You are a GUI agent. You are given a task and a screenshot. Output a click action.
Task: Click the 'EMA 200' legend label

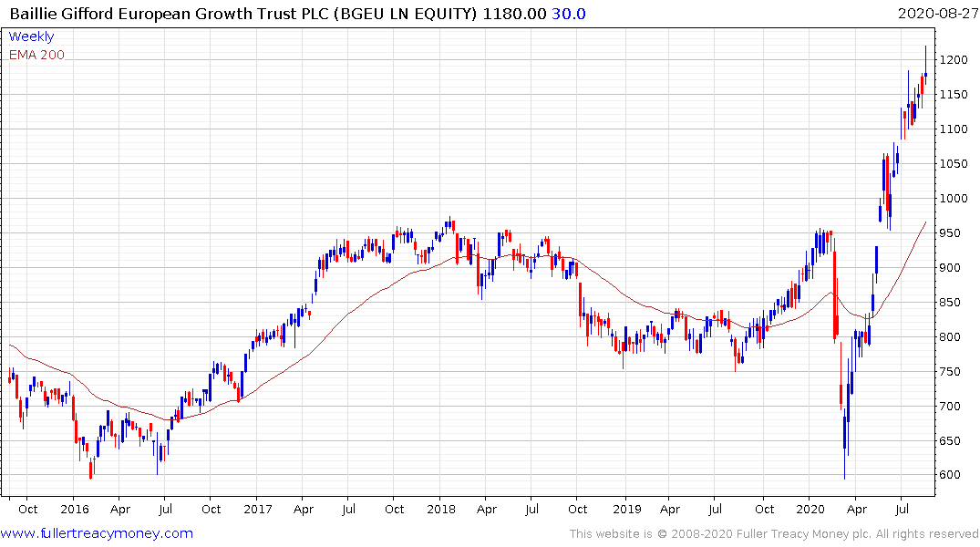point(36,55)
